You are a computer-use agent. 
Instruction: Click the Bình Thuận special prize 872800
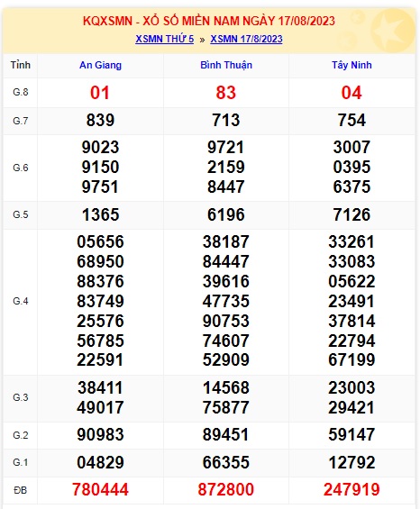(226, 489)
